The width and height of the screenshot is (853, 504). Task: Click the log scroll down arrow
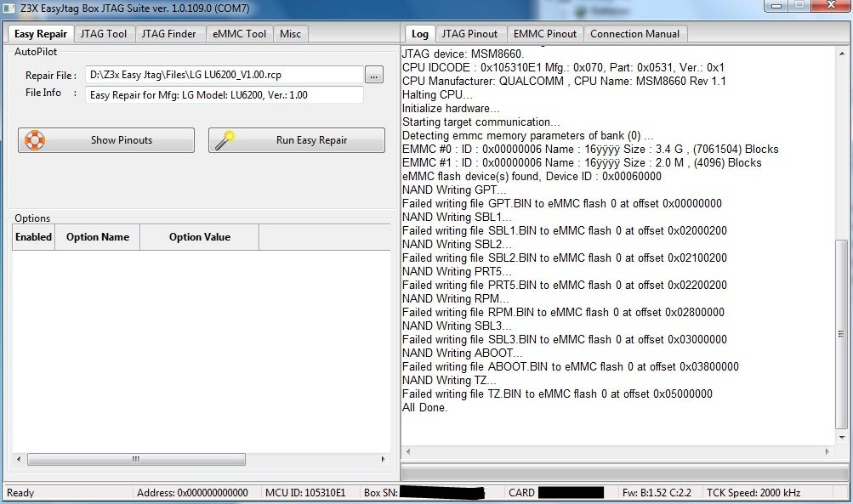click(842, 438)
